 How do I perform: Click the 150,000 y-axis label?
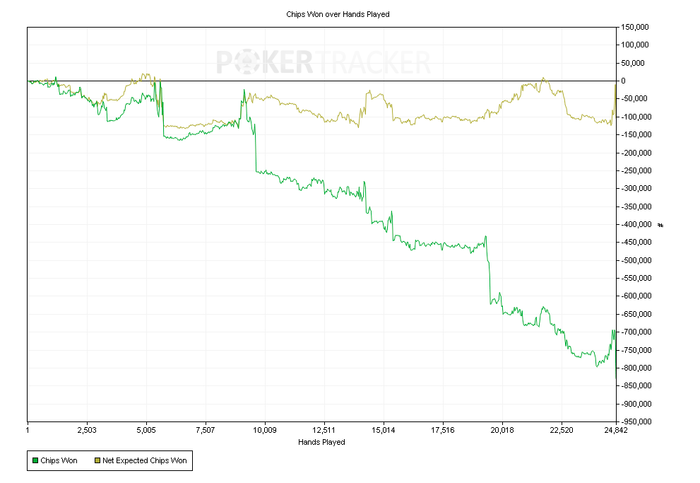click(635, 27)
